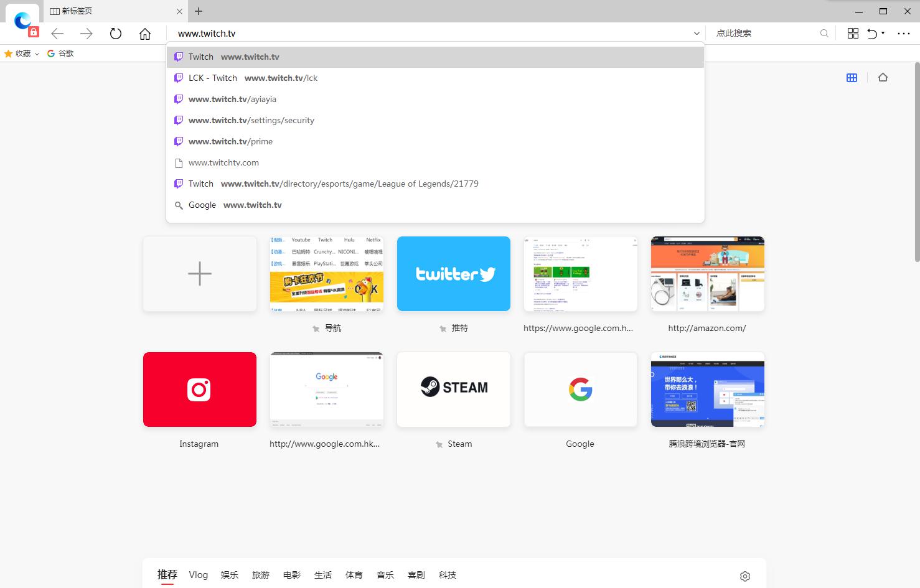Switch to grid view with the blue grid icon
The image size is (920, 588).
[x=852, y=78]
